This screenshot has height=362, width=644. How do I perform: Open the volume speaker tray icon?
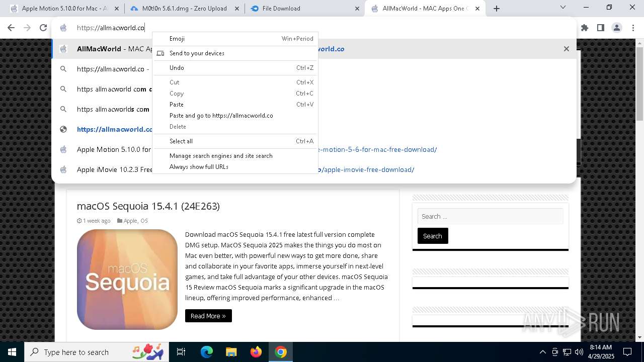tap(579, 352)
